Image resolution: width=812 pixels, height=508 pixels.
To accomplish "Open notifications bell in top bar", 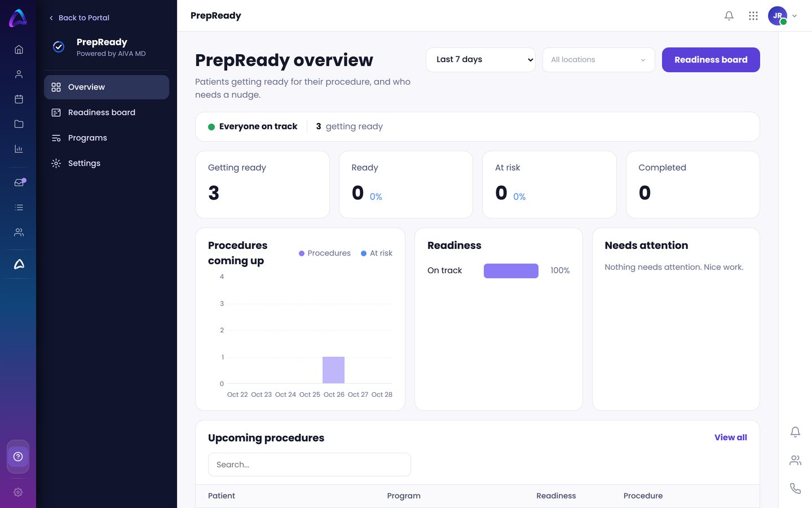I will click(729, 16).
